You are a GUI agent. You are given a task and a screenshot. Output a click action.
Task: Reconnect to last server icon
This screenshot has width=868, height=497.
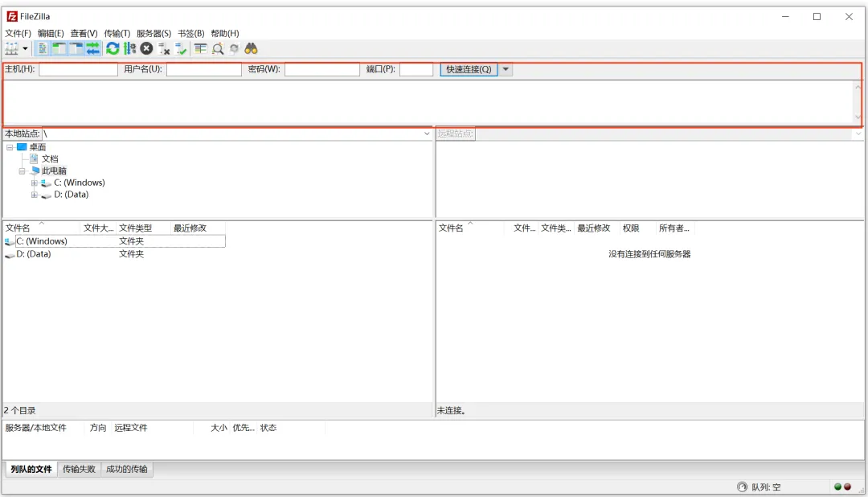[x=181, y=49]
